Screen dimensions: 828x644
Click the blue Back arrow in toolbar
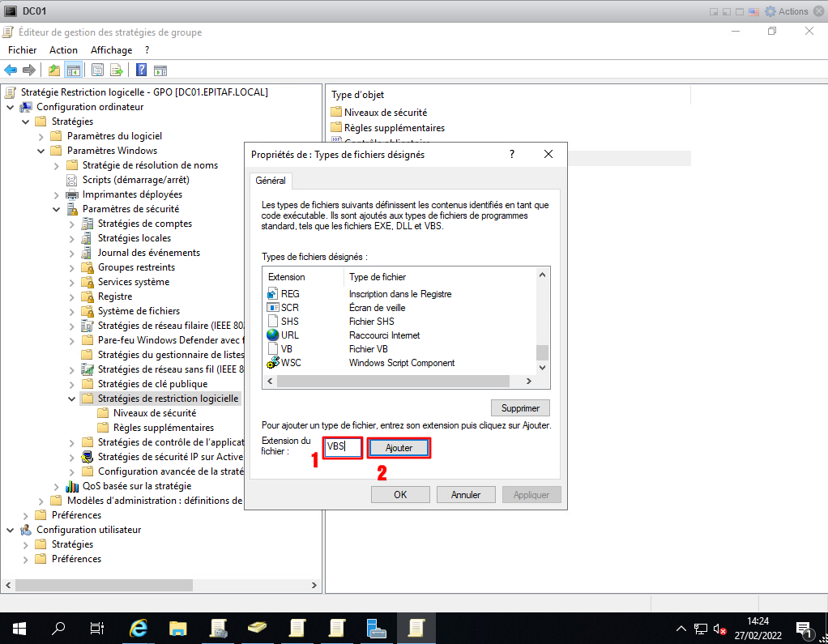coord(11,70)
